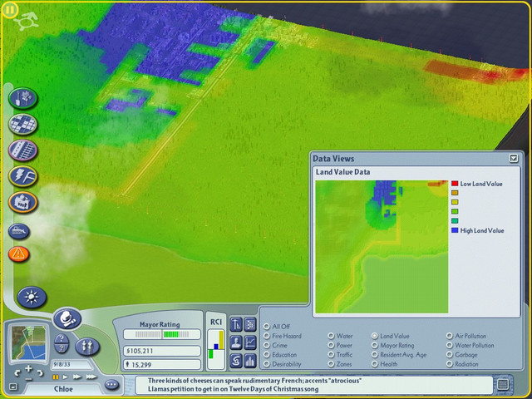Open the Advisors panel (person bust icon)
This screenshot has width=532, height=399.
(236, 342)
